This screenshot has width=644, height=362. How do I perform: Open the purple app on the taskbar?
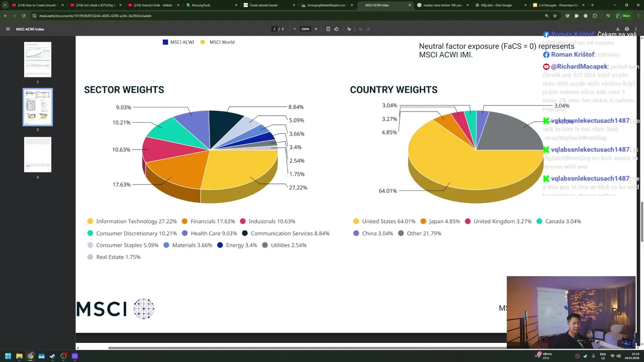[74, 356]
